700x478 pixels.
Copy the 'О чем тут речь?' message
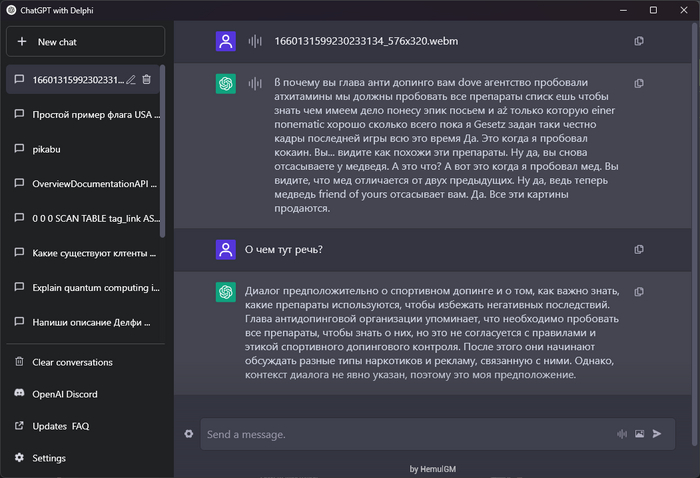tap(639, 249)
